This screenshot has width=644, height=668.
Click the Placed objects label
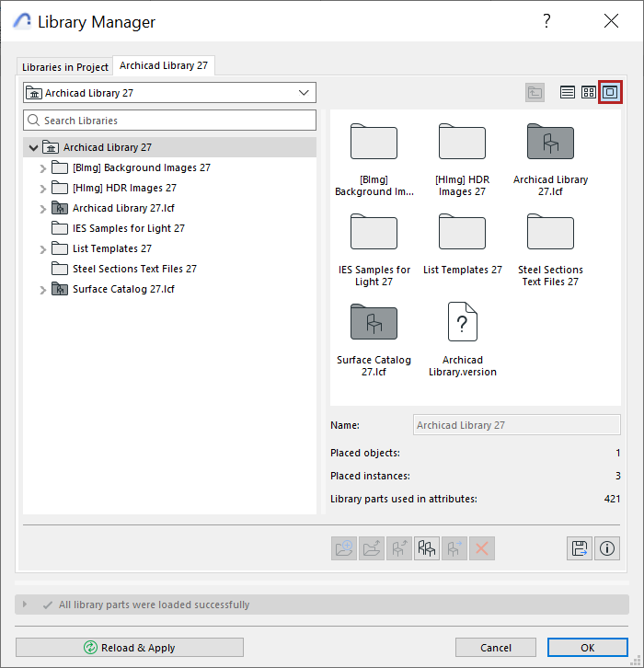tap(365, 453)
